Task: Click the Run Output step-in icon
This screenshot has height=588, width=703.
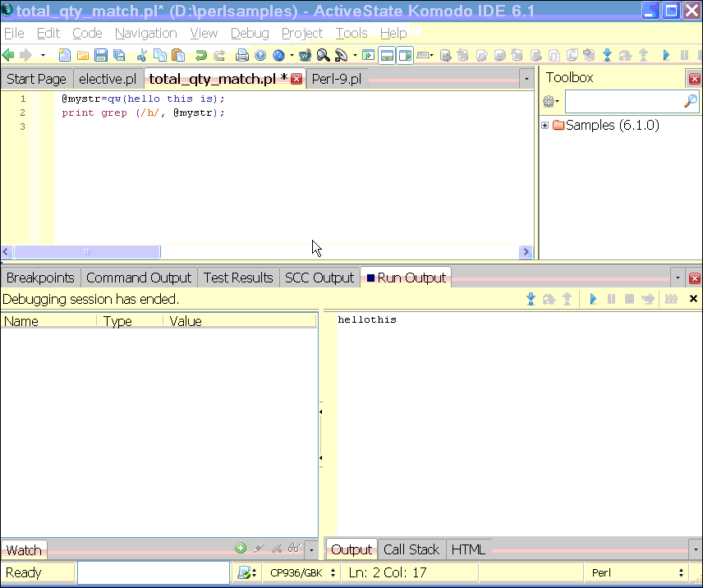Action: [531, 299]
